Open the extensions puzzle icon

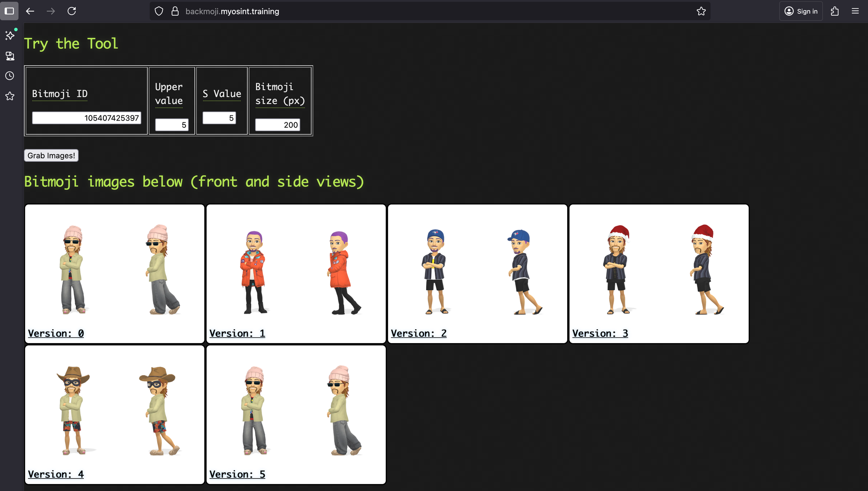[x=835, y=11]
